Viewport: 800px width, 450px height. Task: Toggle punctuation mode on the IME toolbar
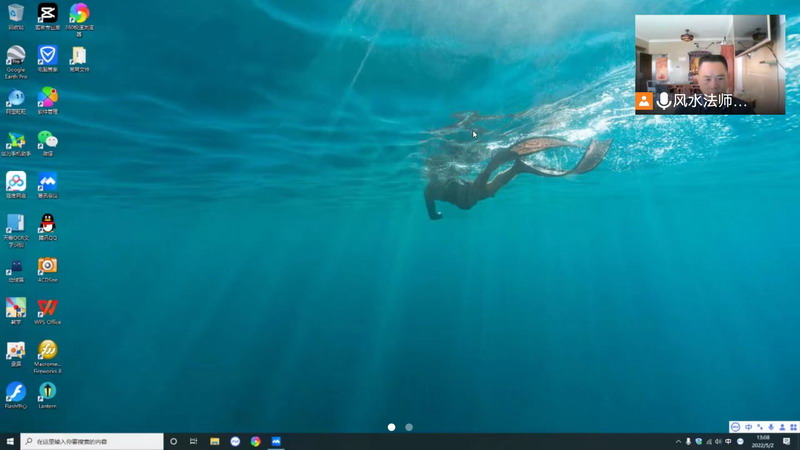760,427
